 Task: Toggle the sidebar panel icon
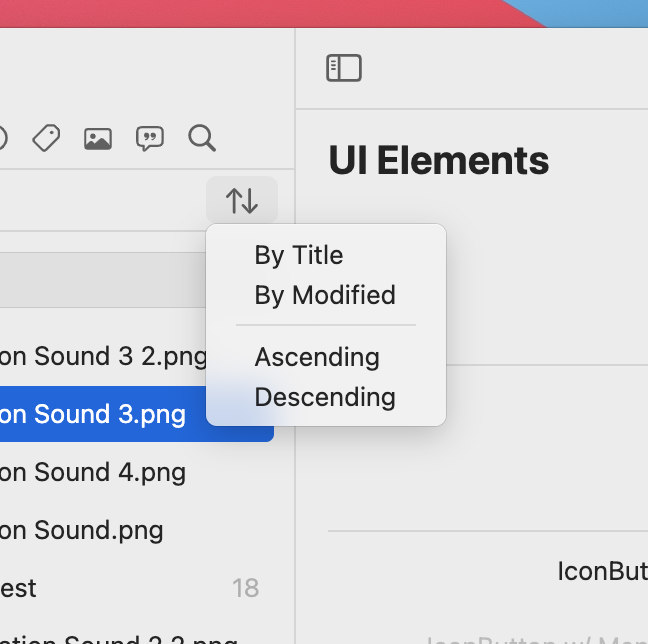click(x=344, y=68)
